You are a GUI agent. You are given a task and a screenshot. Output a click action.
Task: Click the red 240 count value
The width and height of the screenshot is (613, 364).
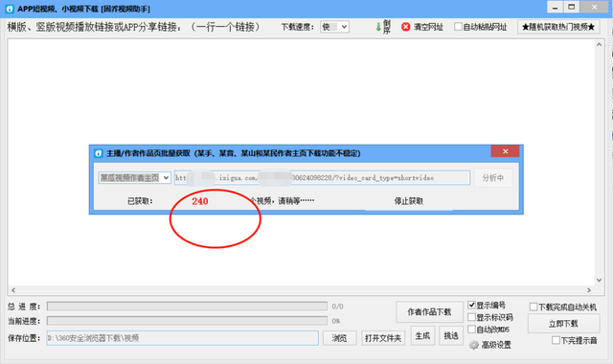[x=200, y=201]
